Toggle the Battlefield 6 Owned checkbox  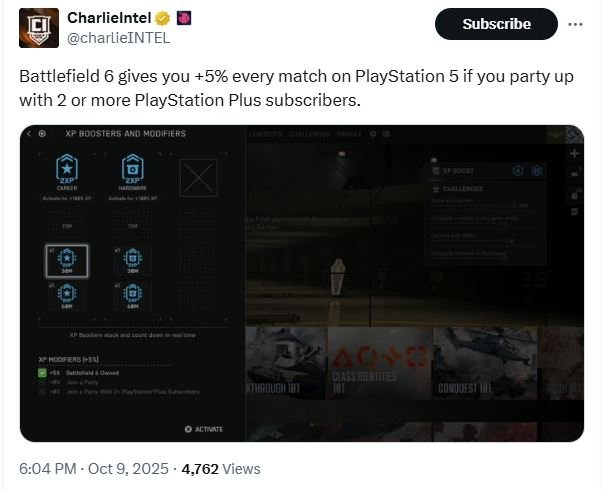tap(42, 372)
